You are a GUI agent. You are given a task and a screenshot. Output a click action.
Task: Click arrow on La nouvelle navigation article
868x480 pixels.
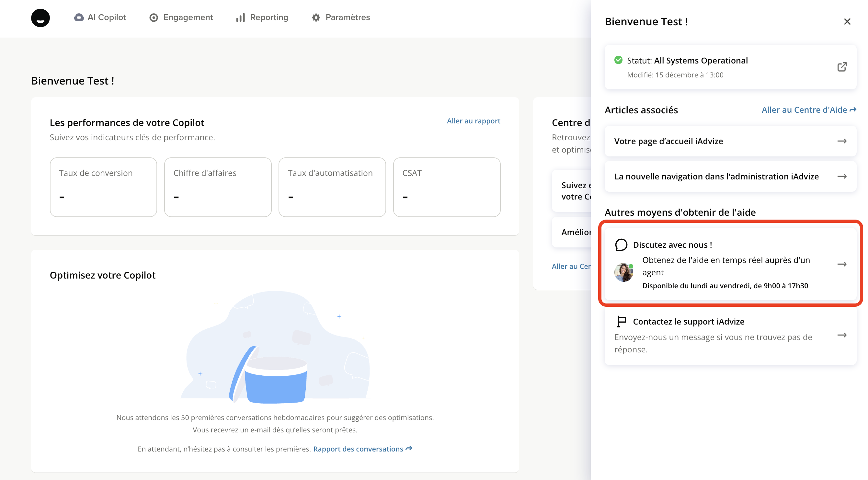842,176
